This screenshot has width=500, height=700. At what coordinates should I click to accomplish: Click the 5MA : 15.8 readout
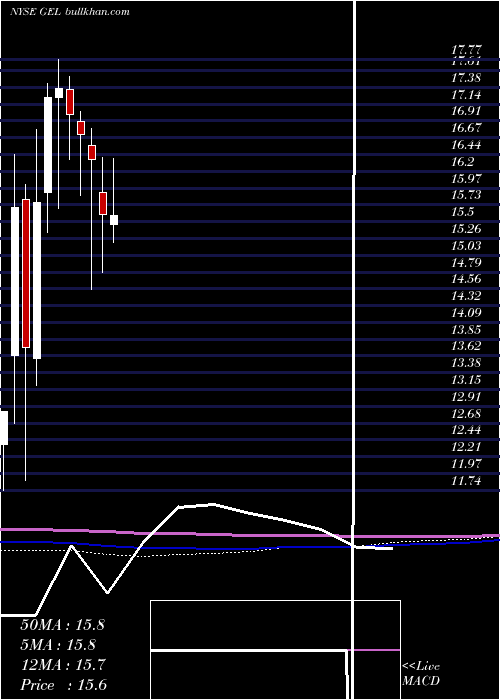point(58,645)
